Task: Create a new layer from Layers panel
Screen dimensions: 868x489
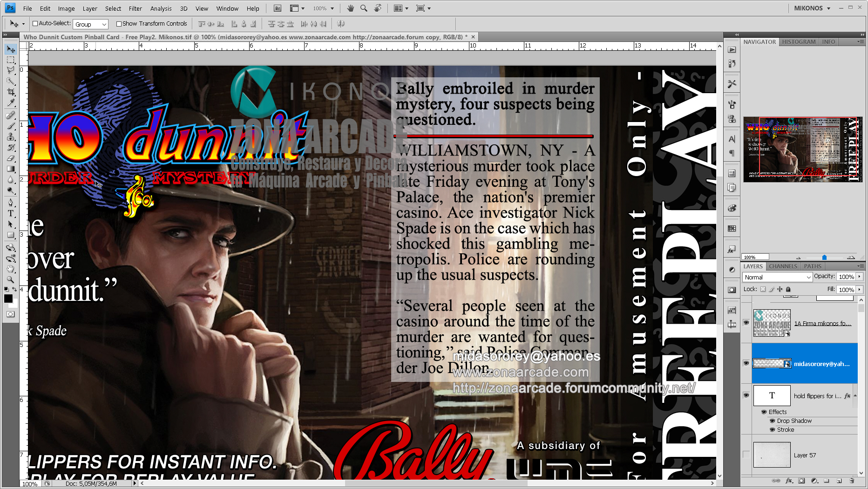Action: (839, 481)
